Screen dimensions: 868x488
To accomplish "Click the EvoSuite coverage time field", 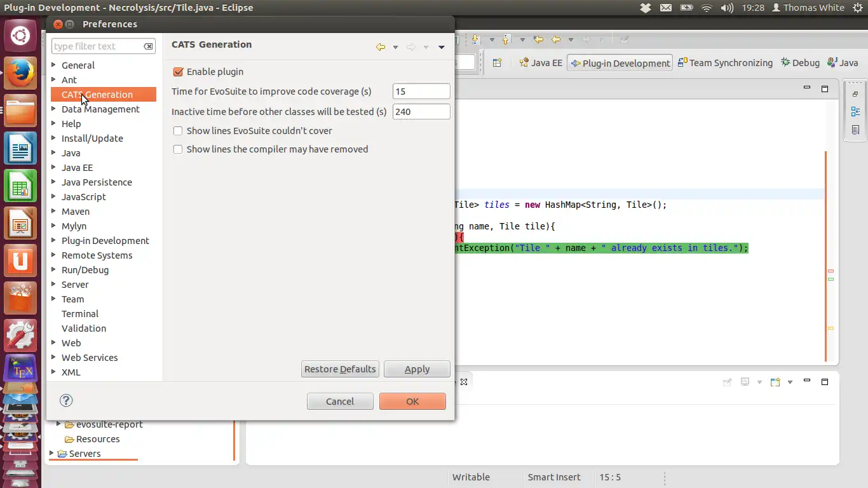I will (x=421, y=91).
